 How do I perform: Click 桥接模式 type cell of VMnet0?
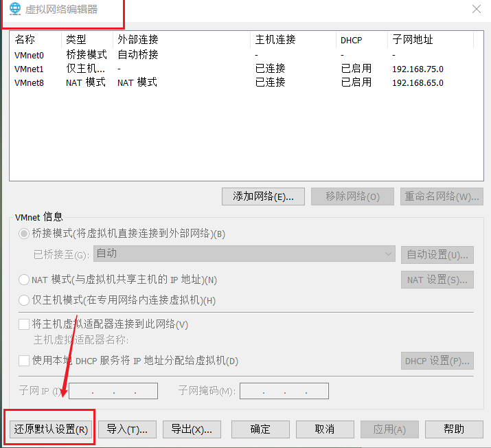coord(87,55)
